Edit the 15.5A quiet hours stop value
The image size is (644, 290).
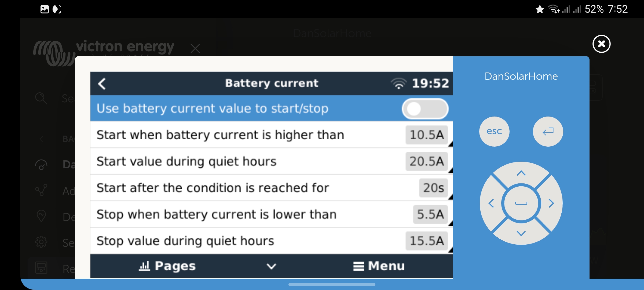(427, 241)
